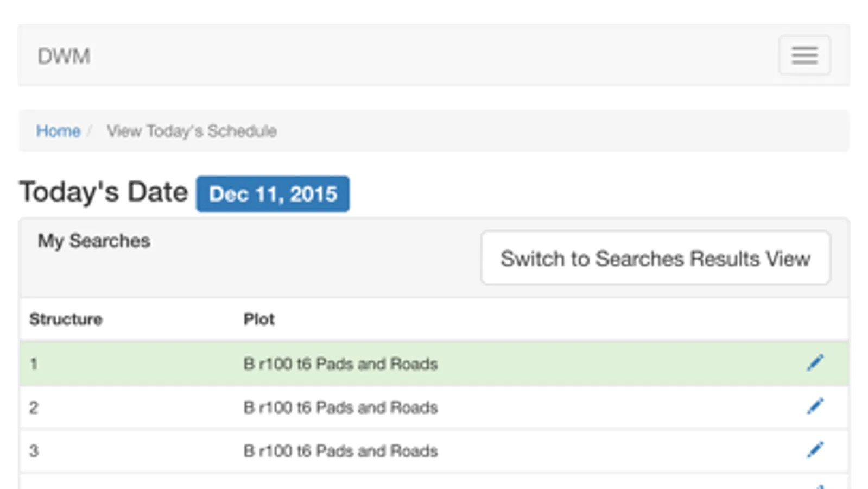Click the Plot column header

pyautogui.click(x=259, y=319)
